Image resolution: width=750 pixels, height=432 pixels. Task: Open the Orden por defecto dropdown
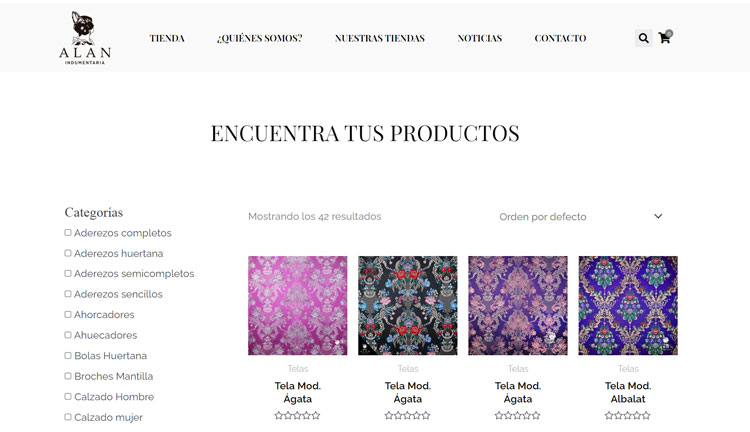click(581, 217)
